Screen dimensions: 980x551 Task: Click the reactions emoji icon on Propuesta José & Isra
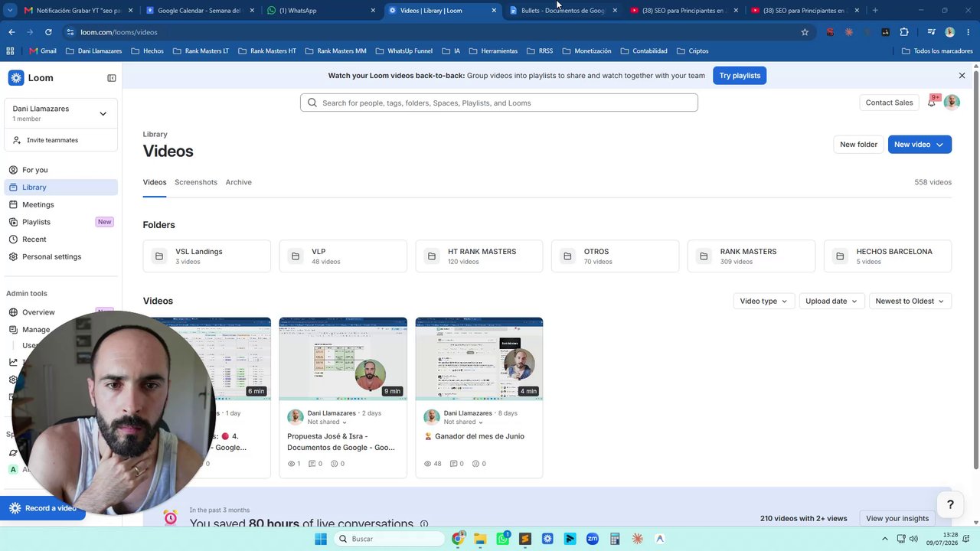pyautogui.click(x=335, y=464)
